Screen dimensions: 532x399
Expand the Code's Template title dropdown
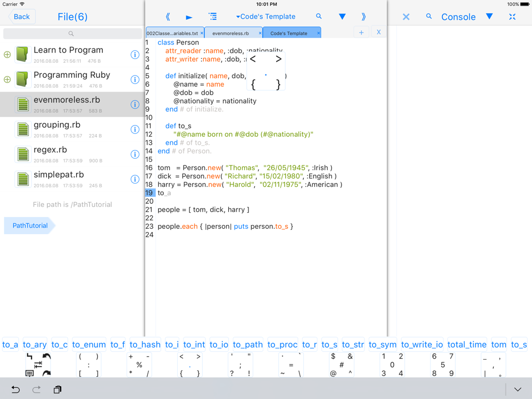(265, 16)
